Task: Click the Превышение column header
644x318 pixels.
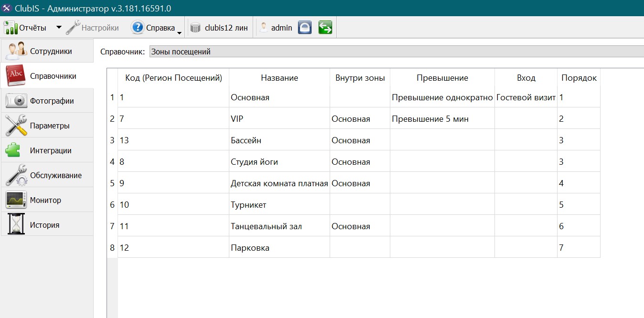Action: click(442, 78)
